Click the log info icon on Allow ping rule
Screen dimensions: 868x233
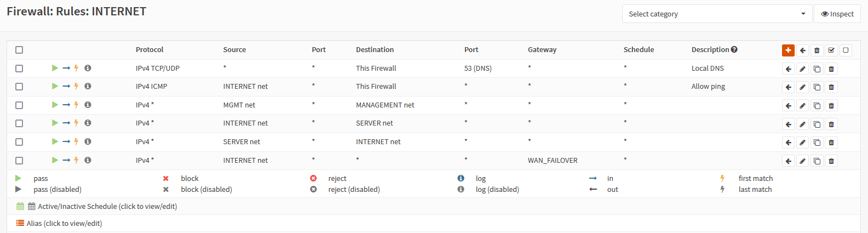(x=88, y=86)
